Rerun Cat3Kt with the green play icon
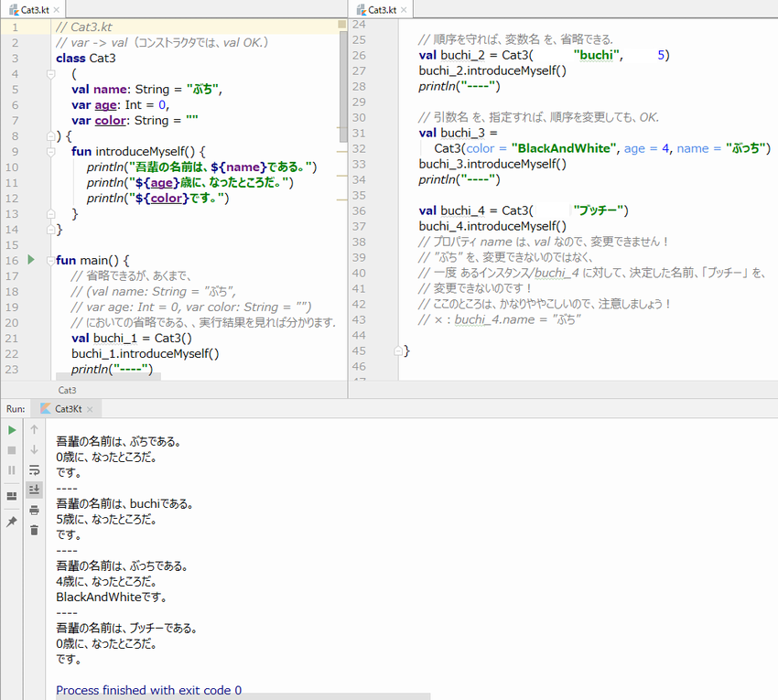 [x=12, y=430]
